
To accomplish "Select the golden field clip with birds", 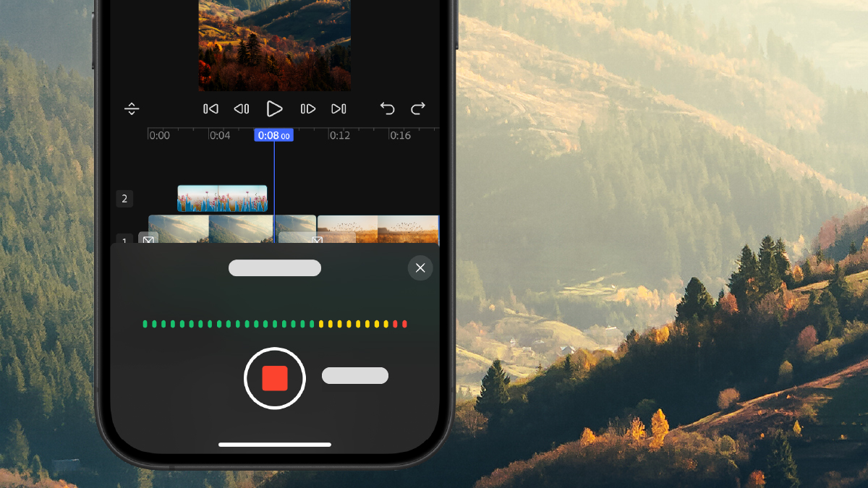I will point(378,228).
